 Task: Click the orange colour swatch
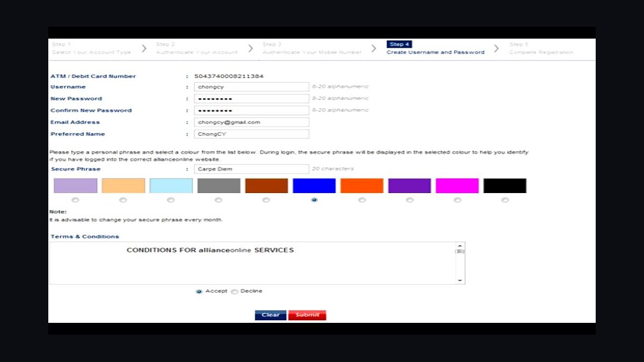coord(362,186)
